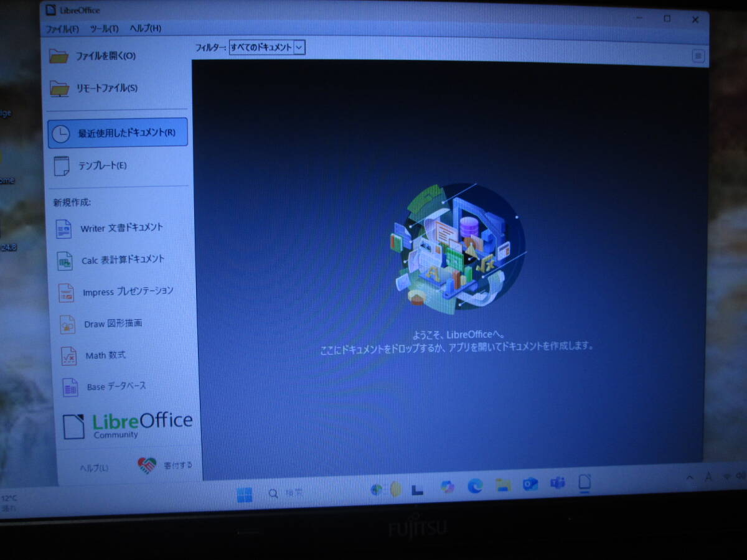Click the ようこそ、LibreOfficeへ welcome text

pyautogui.click(x=459, y=335)
